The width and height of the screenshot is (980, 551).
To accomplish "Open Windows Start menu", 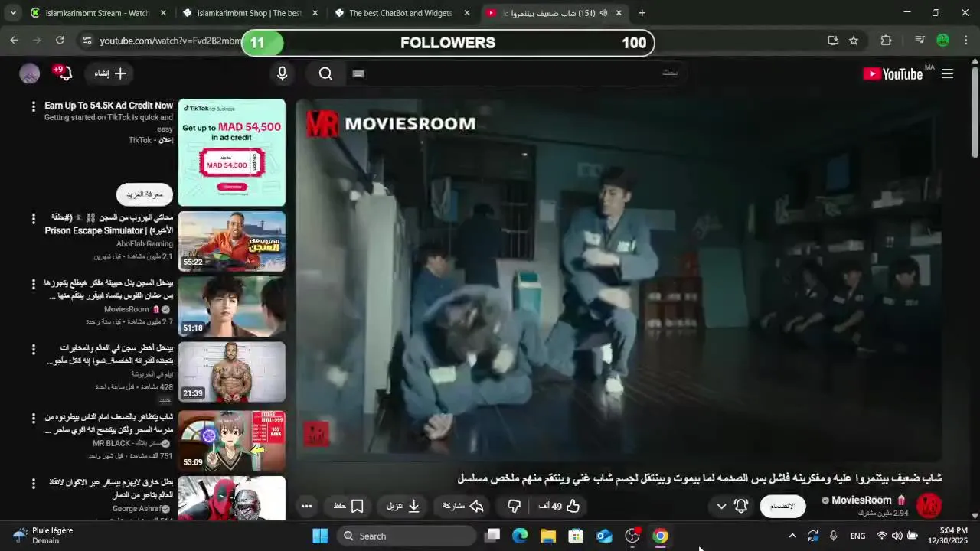I will click(x=320, y=536).
